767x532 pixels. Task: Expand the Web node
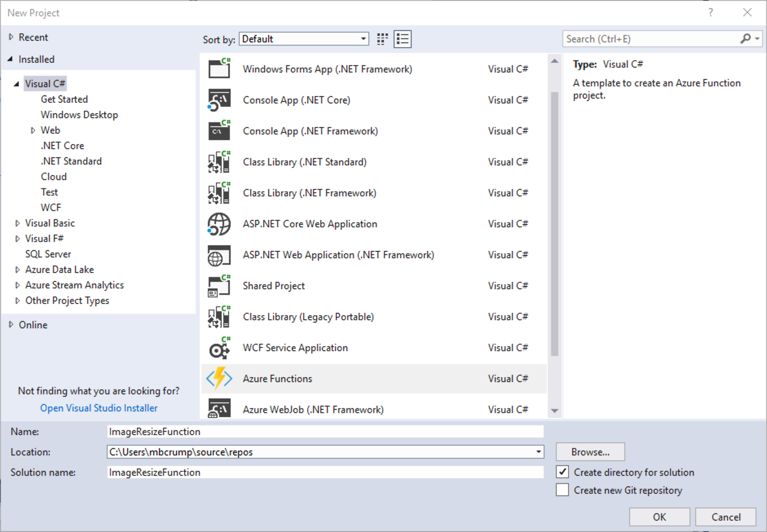(x=33, y=130)
